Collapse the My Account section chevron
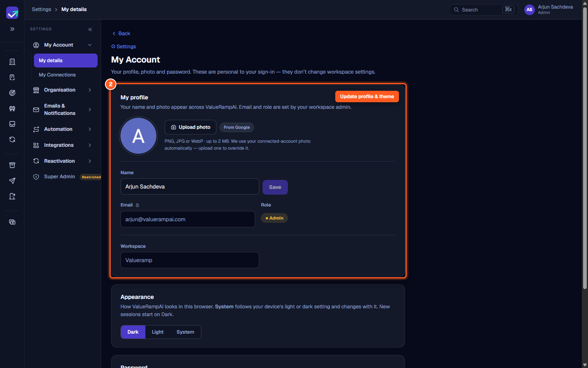Viewport: 588px width, 368px height. pos(90,45)
